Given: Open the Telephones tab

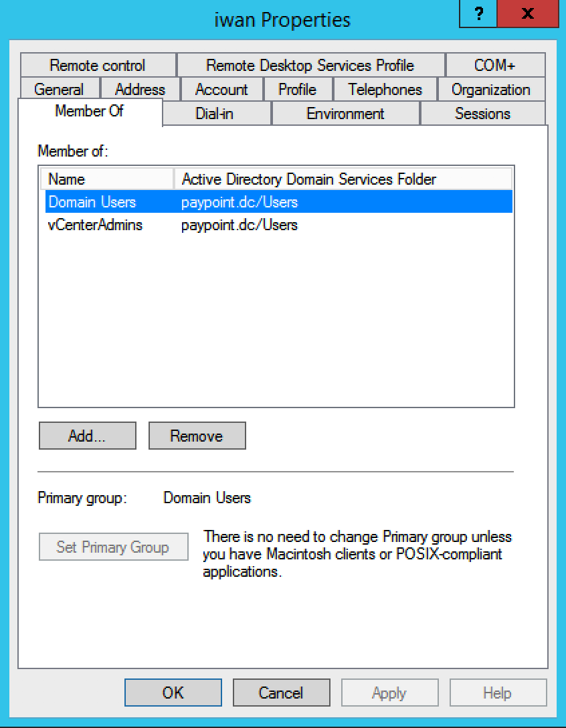Looking at the screenshot, I should (385, 90).
